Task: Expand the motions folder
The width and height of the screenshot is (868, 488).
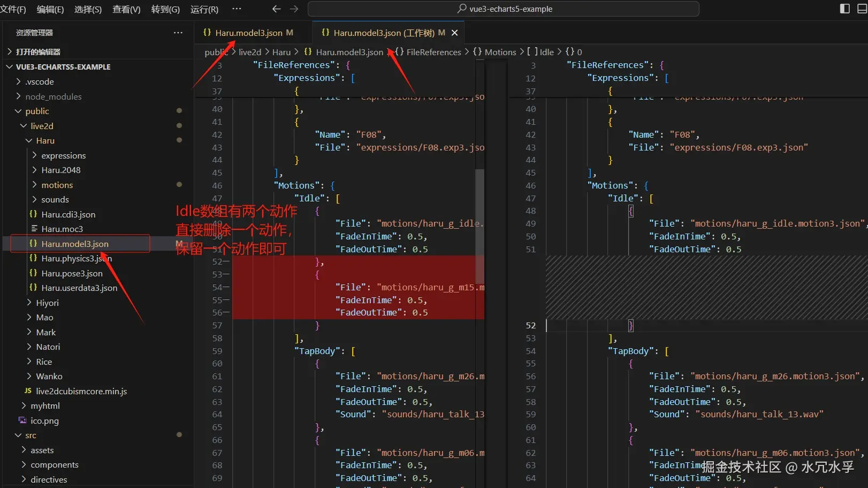Action: (35, 185)
